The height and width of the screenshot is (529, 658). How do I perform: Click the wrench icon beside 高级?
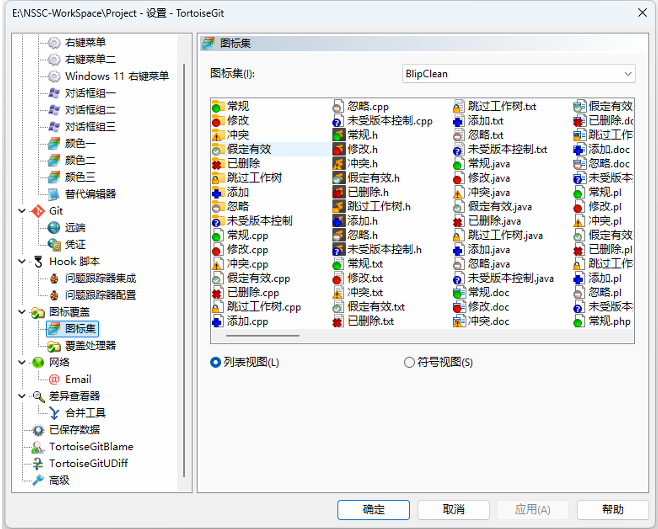tap(38, 480)
